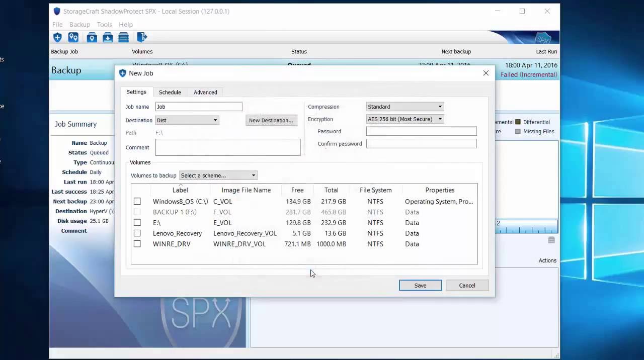Click the File System column header
The height and width of the screenshot is (360, 644).
pyautogui.click(x=375, y=190)
